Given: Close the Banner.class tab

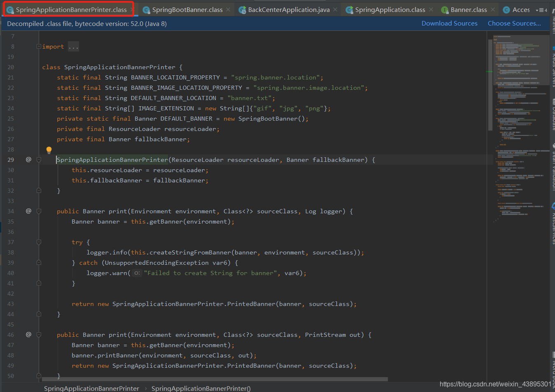Looking at the screenshot, I should 492,9.
